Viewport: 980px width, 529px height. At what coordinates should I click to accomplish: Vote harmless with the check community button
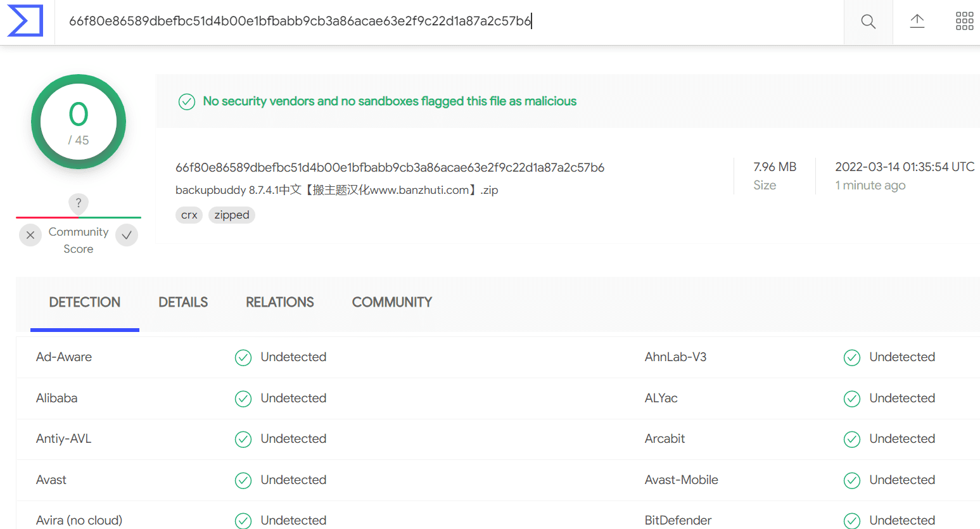(x=127, y=235)
